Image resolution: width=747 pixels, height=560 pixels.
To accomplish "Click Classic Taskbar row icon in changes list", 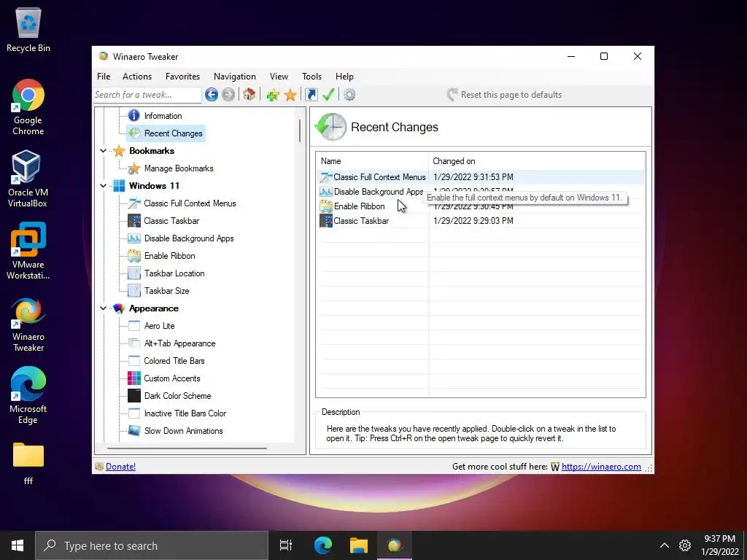I will click(326, 221).
